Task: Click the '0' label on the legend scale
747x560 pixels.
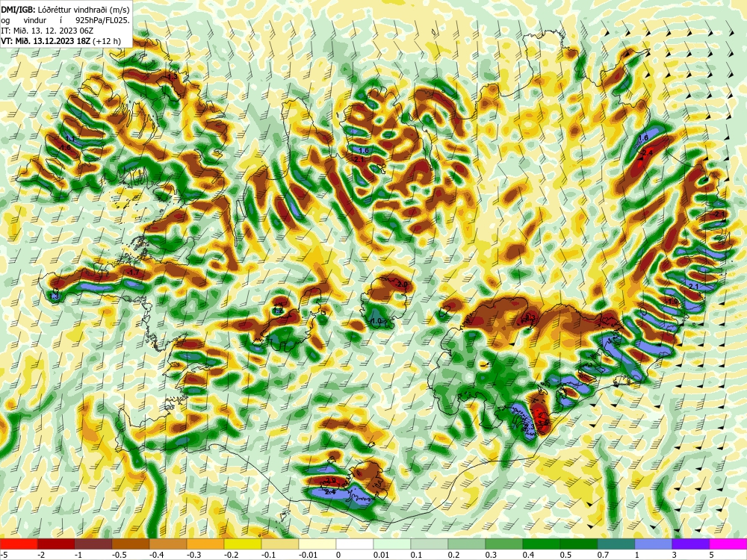Action: coord(338,555)
